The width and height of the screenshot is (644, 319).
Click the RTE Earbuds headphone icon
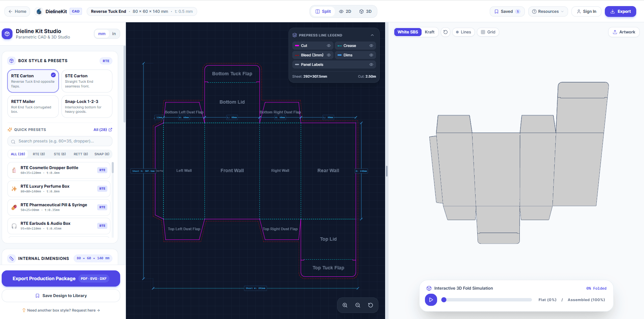coord(14,226)
